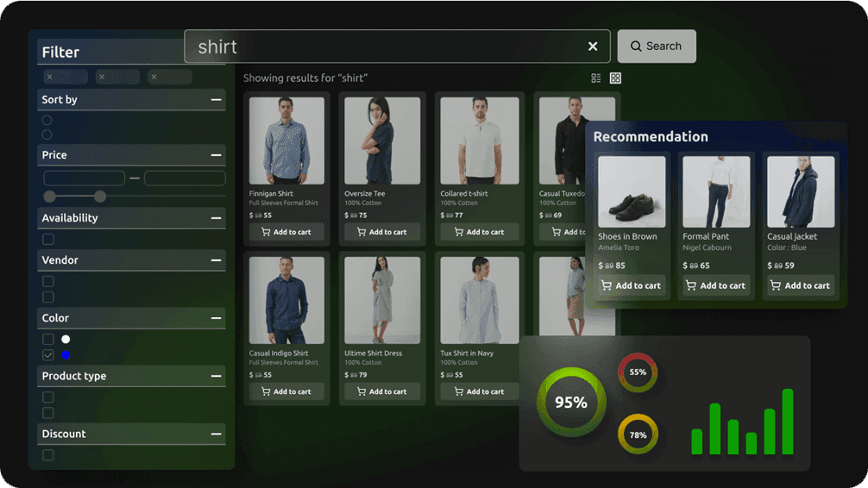Image resolution: width=868 pixels, height=488 pixels.
Task: Switch to grid view layout icon
Action: coord(615,78)
